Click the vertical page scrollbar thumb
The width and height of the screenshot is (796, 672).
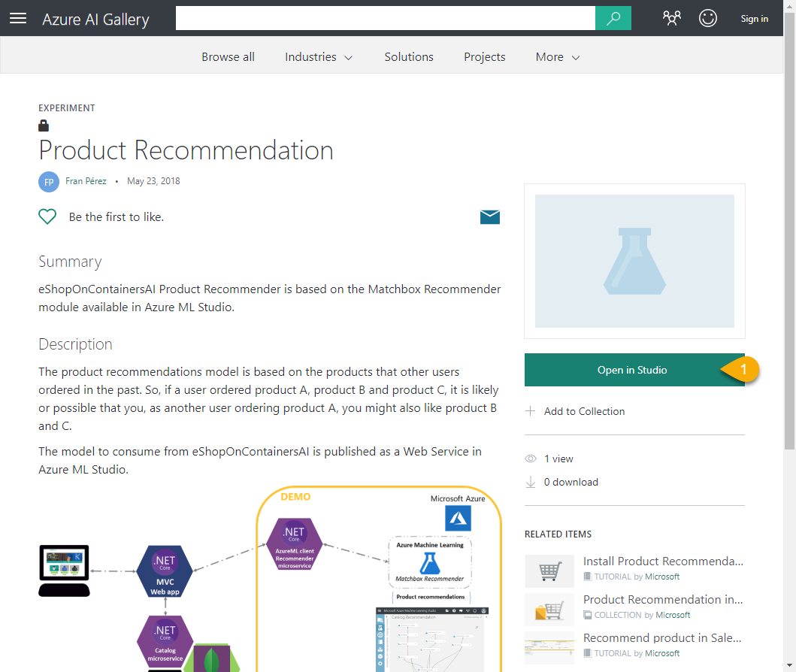[x=789, y=231]
